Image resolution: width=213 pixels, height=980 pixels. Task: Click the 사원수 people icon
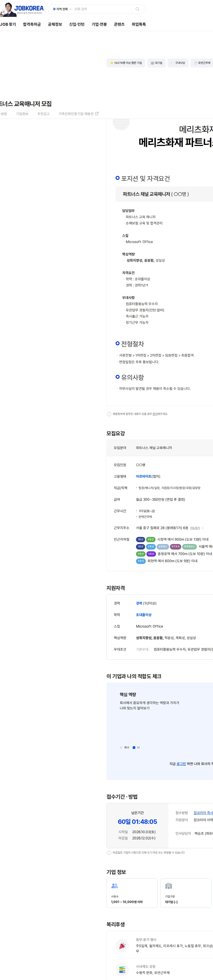[x=114, y=886]
